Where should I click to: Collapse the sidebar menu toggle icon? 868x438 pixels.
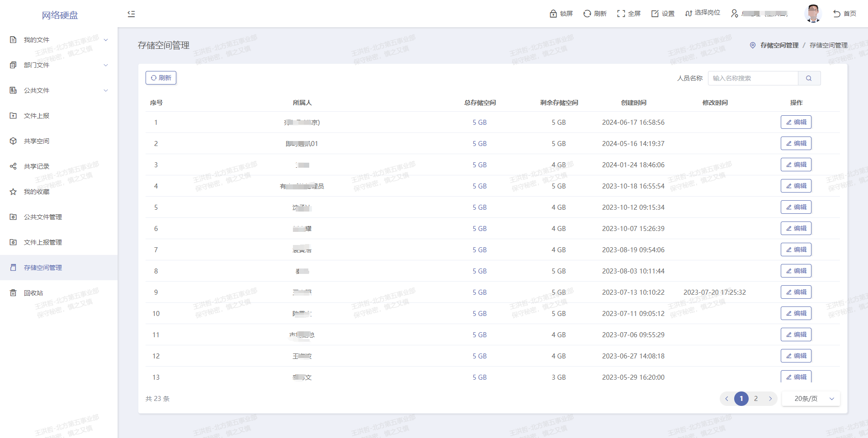point(131,14)
